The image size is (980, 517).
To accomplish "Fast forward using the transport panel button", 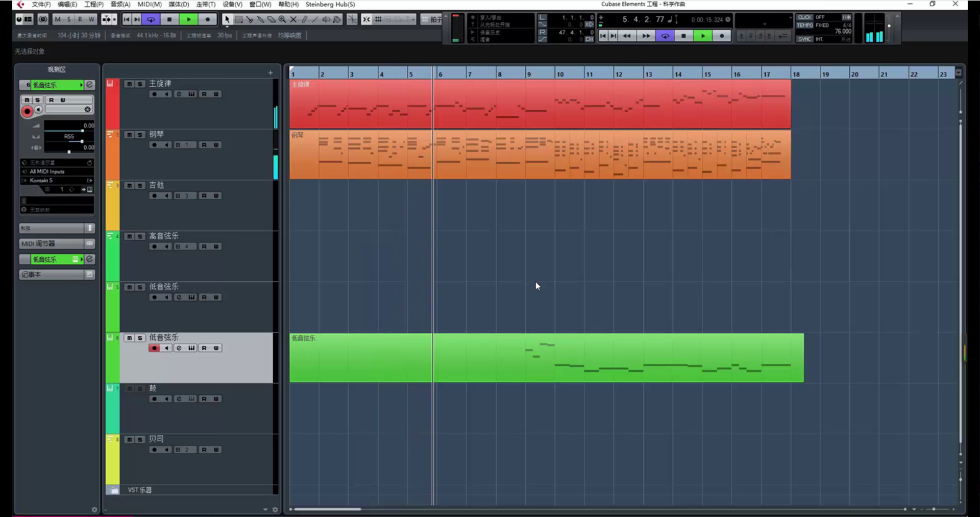I will pyautogui.click(x=646, y=36).
